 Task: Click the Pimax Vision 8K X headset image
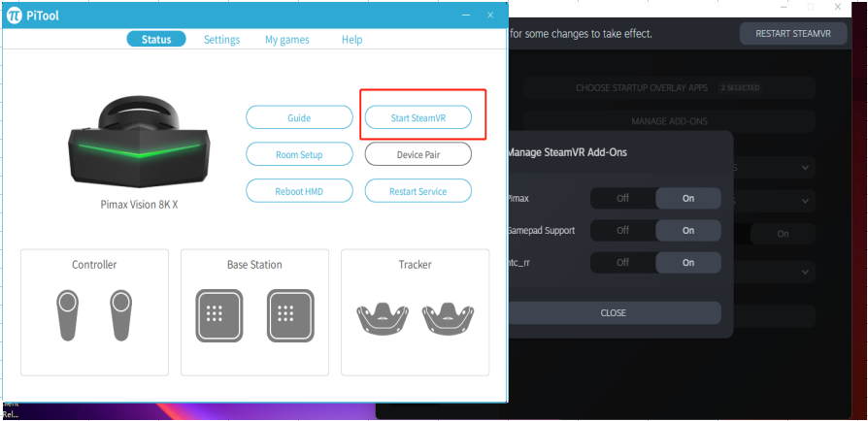point(139,144)
